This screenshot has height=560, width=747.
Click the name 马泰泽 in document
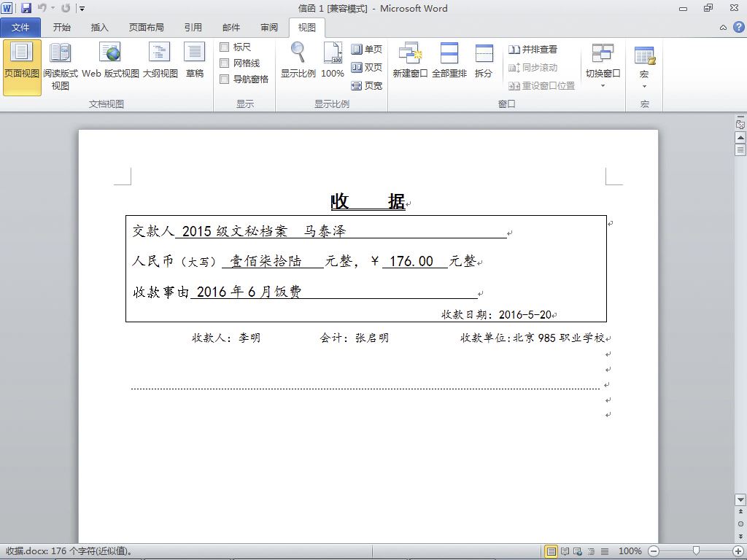click(325, 231)
